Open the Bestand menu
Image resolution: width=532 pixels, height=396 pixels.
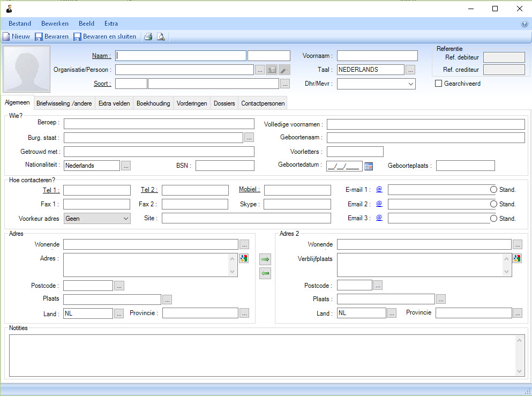20,24
